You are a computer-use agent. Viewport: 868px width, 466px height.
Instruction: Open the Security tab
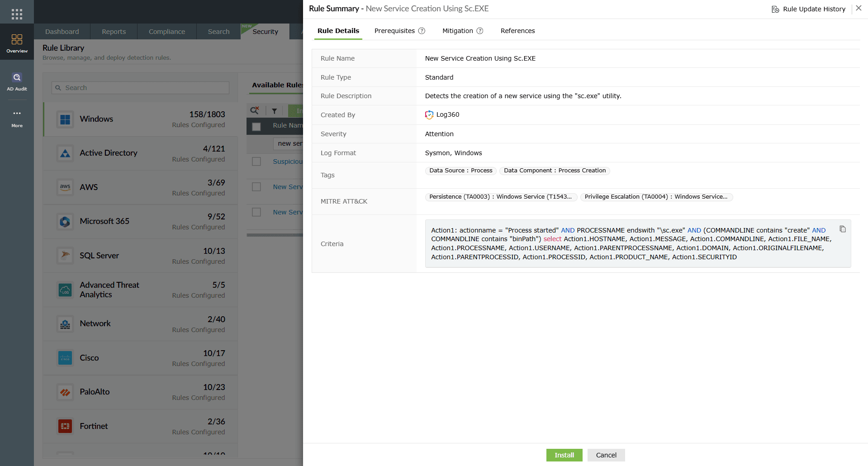[x=265, y=32]
